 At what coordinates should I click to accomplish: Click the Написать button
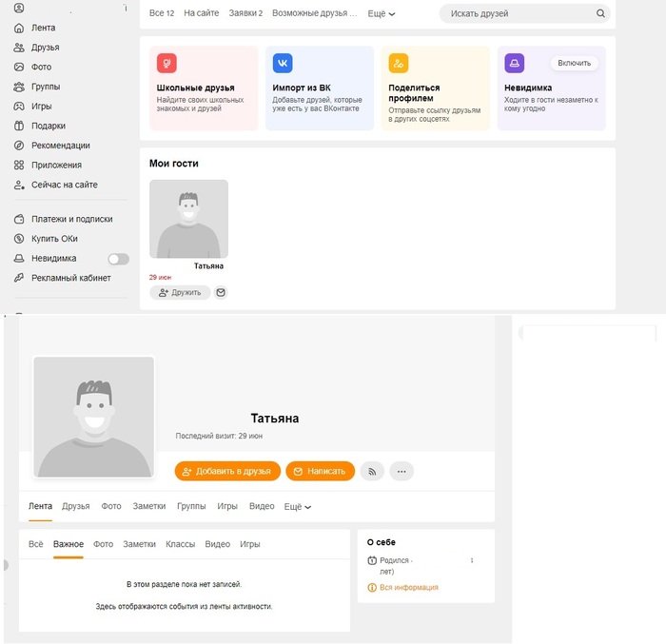point(321,472)
